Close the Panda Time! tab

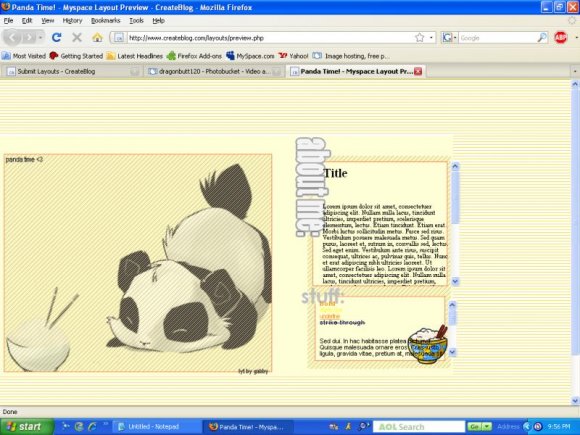(x=418, y=71)
